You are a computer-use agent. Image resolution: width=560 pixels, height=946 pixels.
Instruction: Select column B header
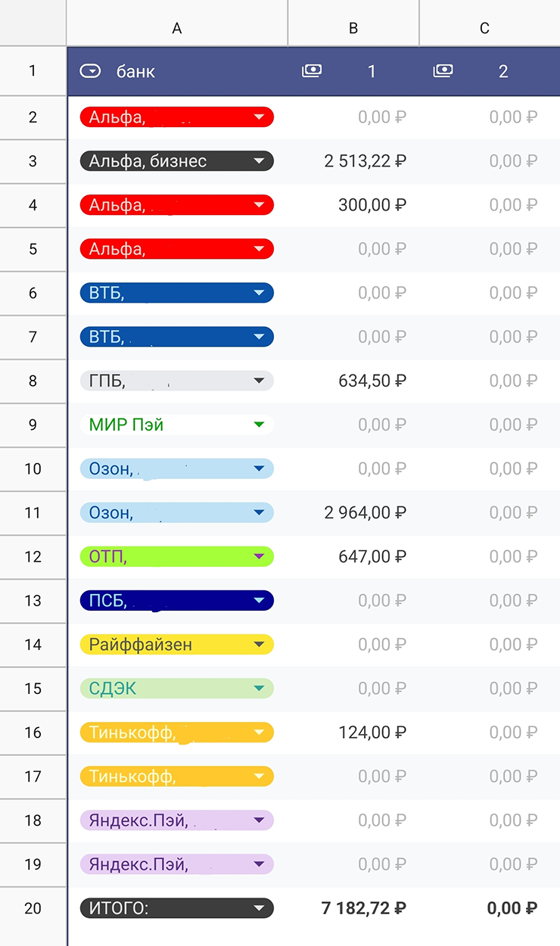[353, 28]
